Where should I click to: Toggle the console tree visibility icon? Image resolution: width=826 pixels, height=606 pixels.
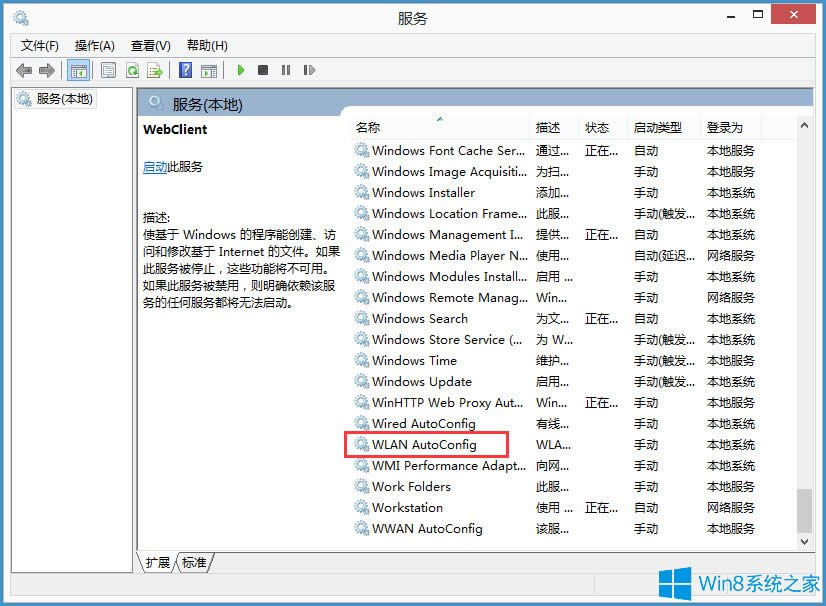[78, 70]
